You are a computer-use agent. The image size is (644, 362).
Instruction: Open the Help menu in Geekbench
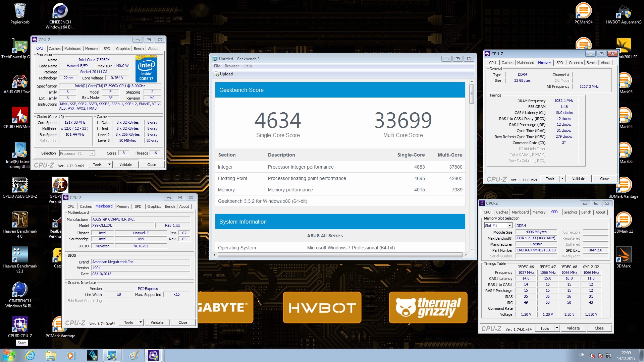click(x=248, y=66)
